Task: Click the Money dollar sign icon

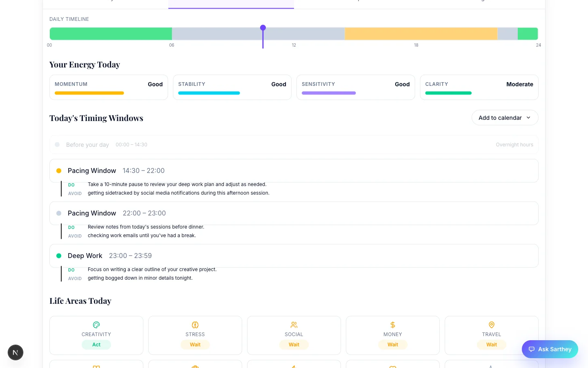Action: [x=392, y=325]
